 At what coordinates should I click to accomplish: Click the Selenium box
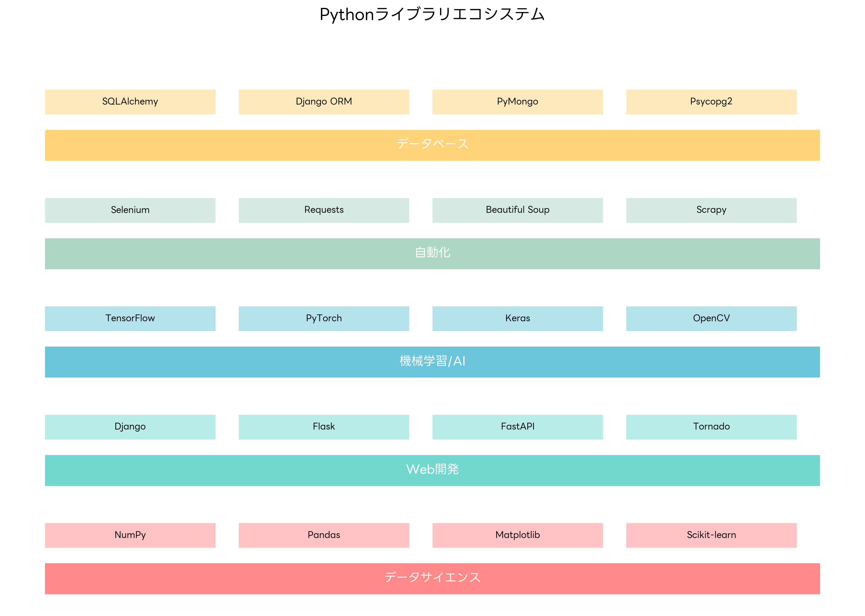coord(130,210)
